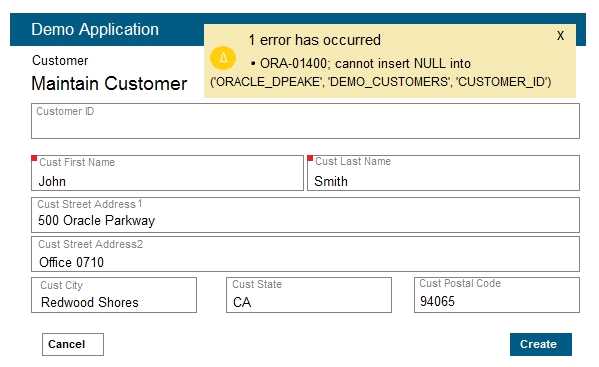Click the Cust Postal Code field
This screenshot has width=599, height=367.
(x=497, y=295)
